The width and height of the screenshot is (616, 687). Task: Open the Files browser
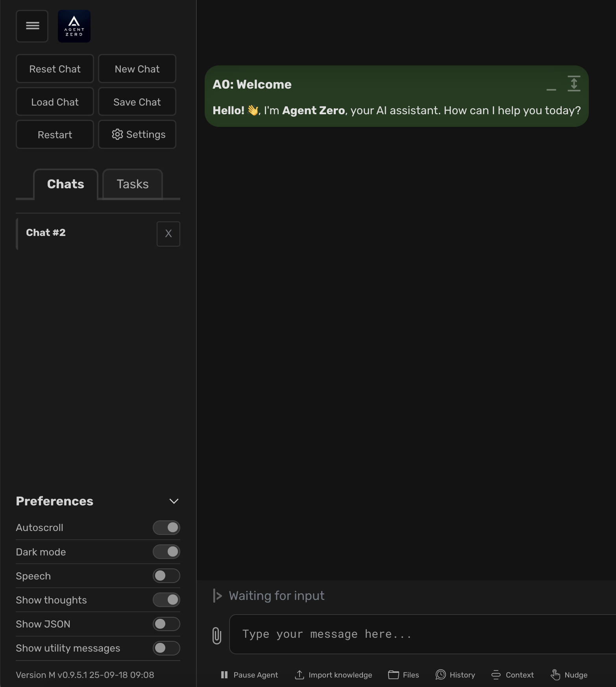click(403, 675)
